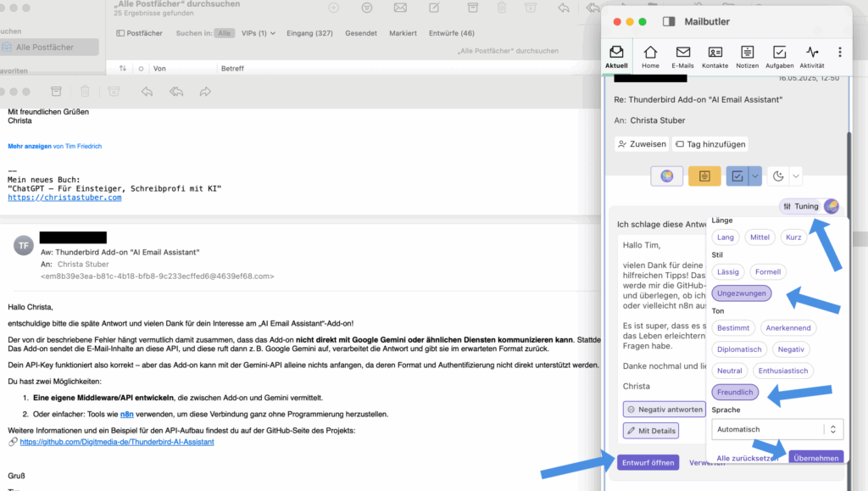This screenshot has height=491, width=868.
Task: Select length option Mittel
Action: [x=759, y=237]
